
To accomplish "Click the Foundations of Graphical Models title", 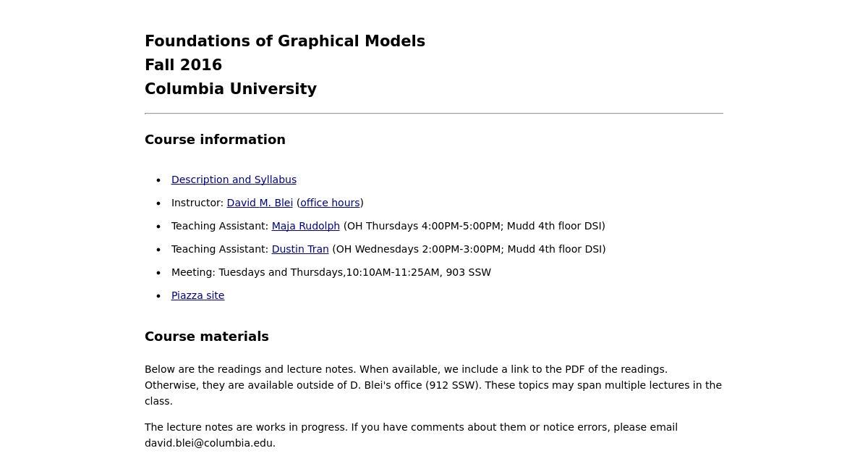I will coord(285,41).
